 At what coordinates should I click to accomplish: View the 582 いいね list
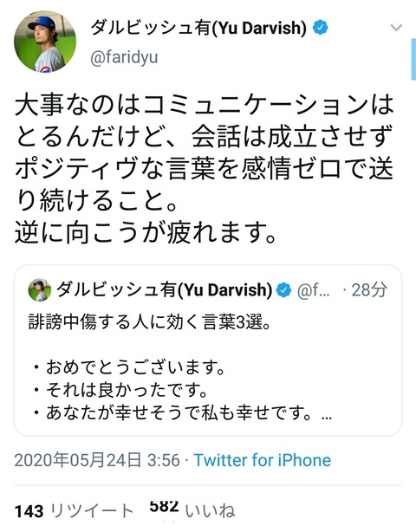192,509
